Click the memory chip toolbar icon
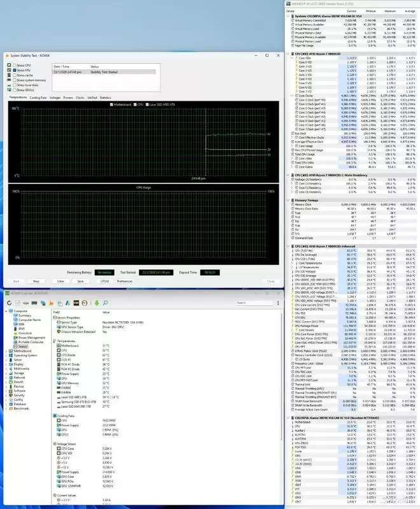This screenshot has width=420, height=509. [x=34, y=303]
